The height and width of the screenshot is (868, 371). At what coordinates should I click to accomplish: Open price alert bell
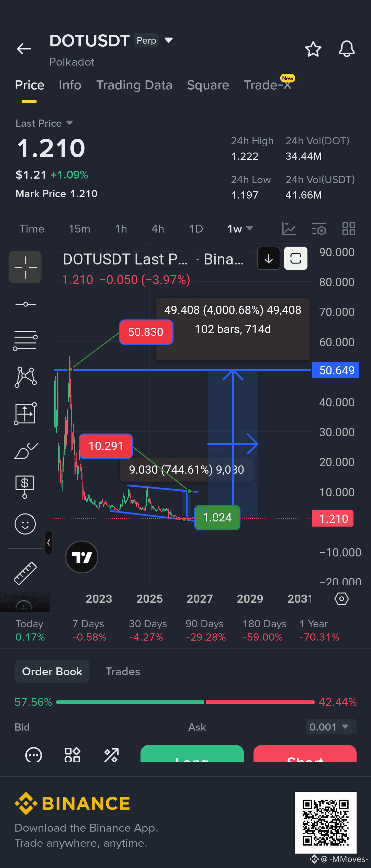pyautogui.click(x=347, y=49)
